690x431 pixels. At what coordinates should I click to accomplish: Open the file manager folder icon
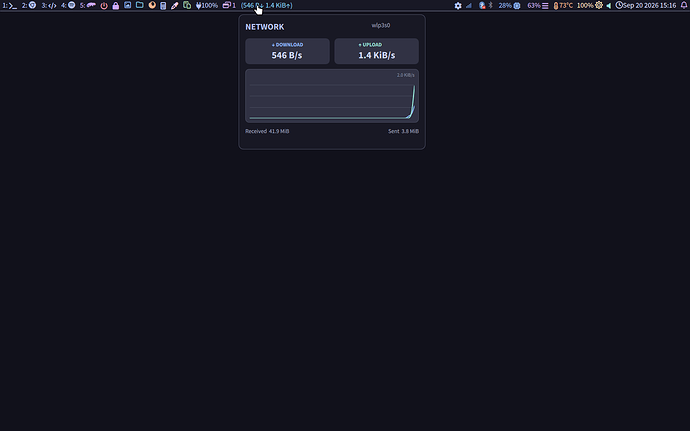point(139,5)
